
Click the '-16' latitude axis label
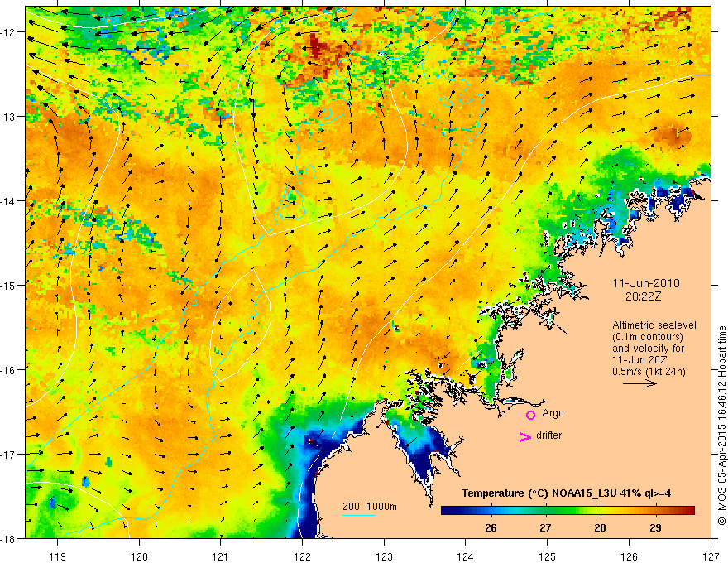(8, 370)
